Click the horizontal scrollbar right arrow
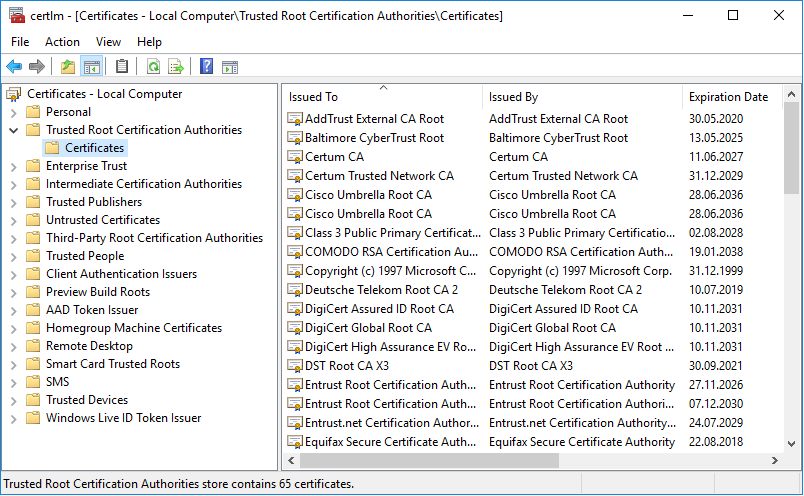 (775, 461)
